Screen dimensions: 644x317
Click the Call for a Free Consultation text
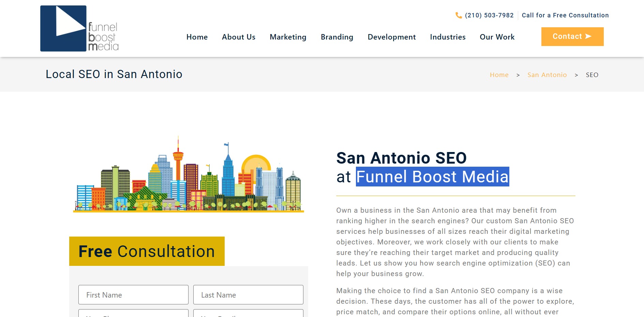565,15
